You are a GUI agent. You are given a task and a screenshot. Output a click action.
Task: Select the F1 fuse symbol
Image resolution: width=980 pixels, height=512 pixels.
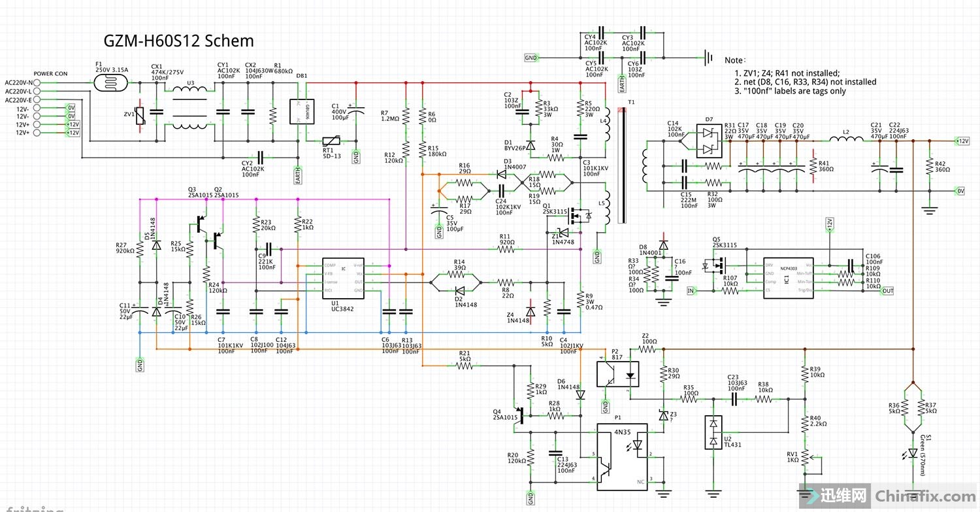[x=112, y=82]
